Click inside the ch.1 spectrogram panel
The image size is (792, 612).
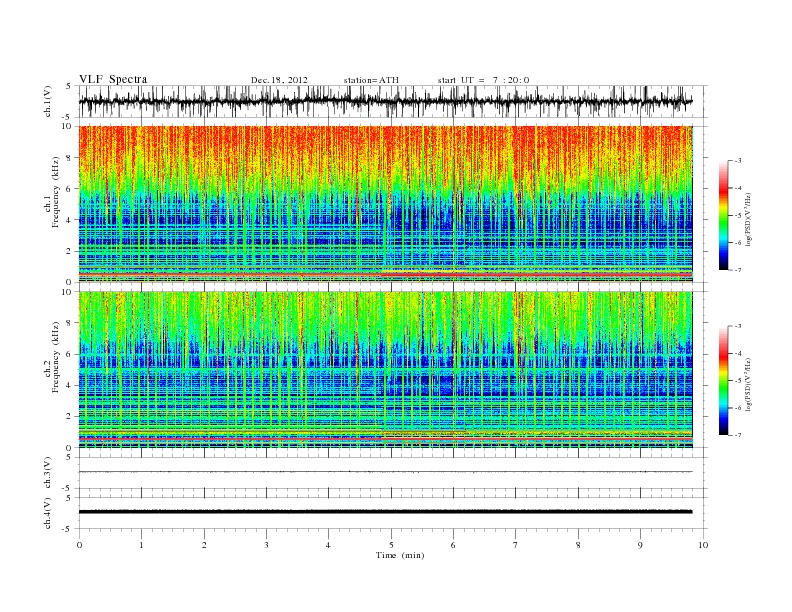[x=385, y=204]
